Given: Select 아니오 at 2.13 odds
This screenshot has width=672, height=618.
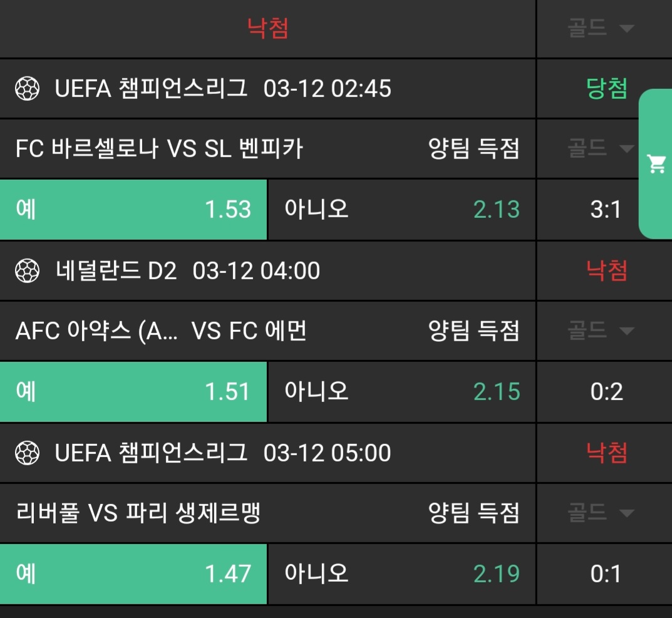Looking at the screenshot, I should 401,209.
